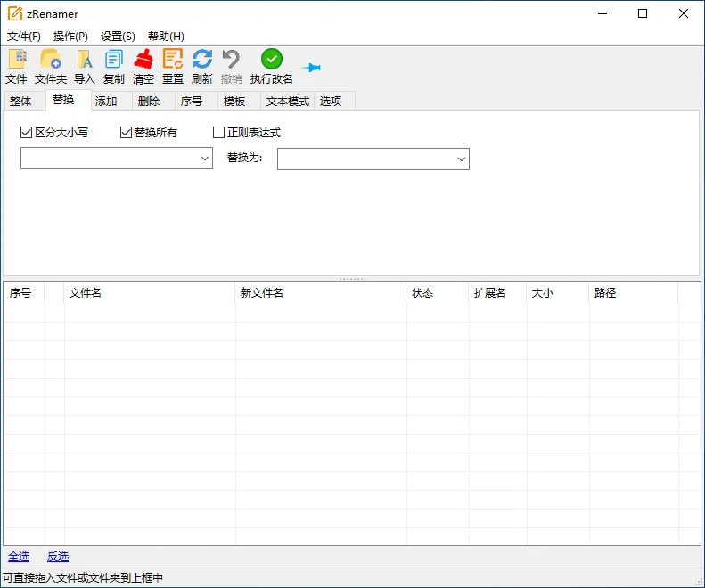Viewport: 705px width, 588px height.
Task: Click the blue pin icon in toolbar
Action: click(311, 68)
